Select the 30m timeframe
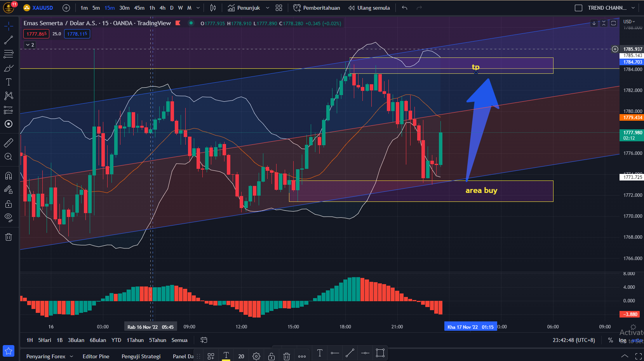 pos(124,8)
